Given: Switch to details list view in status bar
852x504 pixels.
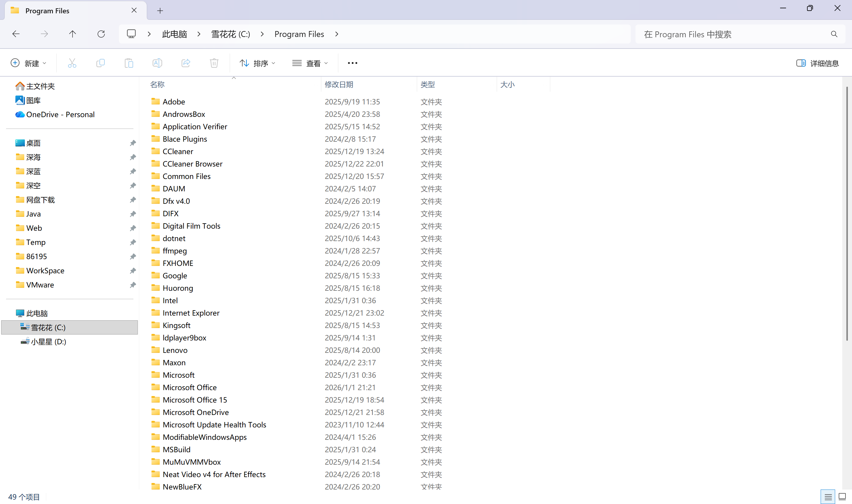Looking at the screenshot, I should 828,497.
